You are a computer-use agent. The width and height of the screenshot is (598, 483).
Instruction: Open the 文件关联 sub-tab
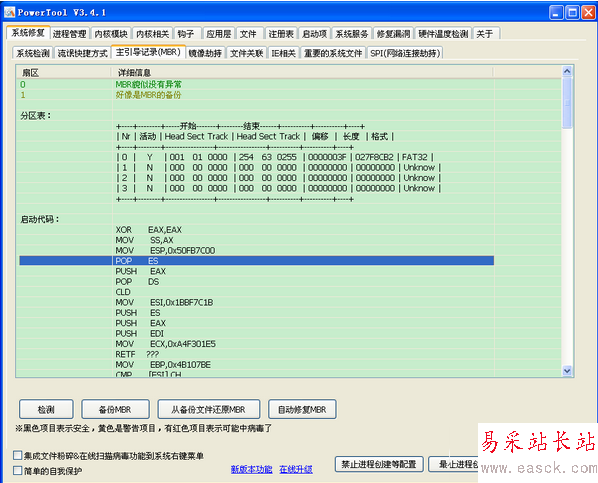[x=247, y=53]
